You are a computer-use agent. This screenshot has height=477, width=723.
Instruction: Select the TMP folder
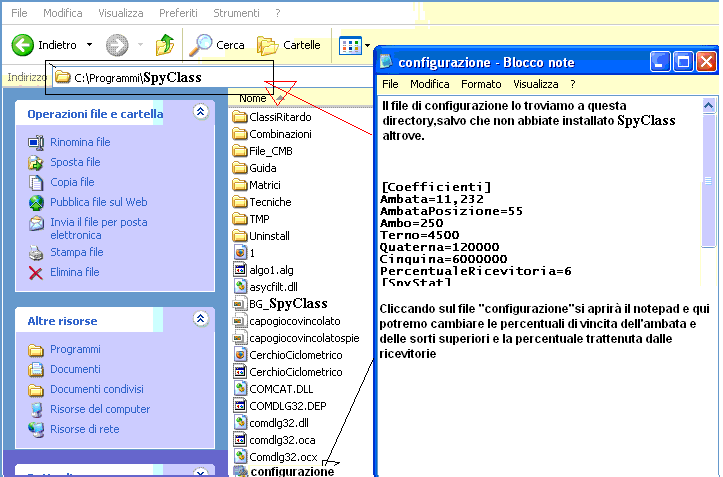(x=251, y=219)
